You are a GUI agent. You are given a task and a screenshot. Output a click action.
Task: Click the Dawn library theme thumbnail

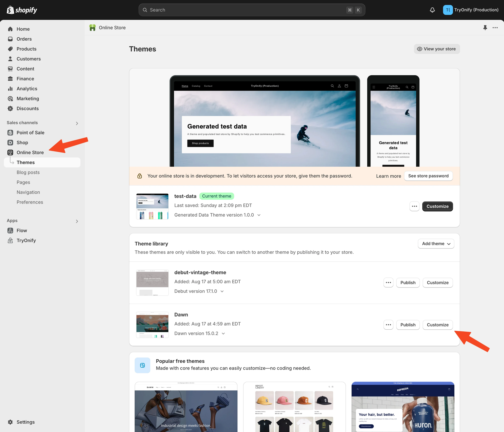(x=152, y=325)
